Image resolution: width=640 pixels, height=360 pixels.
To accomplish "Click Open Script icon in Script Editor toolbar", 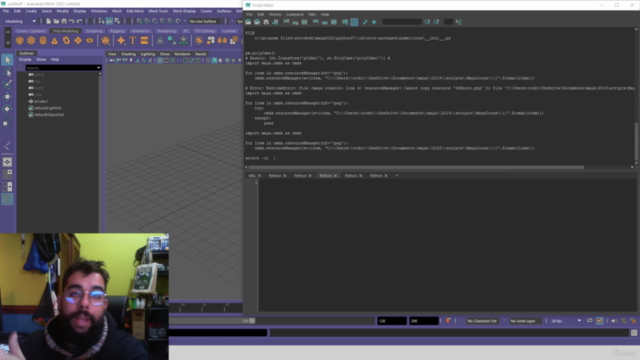I will [x=248, y=22].
